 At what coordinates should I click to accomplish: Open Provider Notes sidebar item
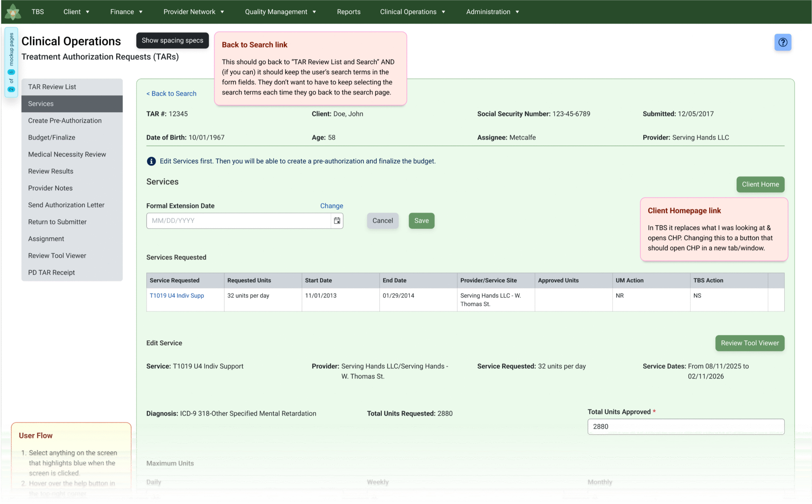72,188
